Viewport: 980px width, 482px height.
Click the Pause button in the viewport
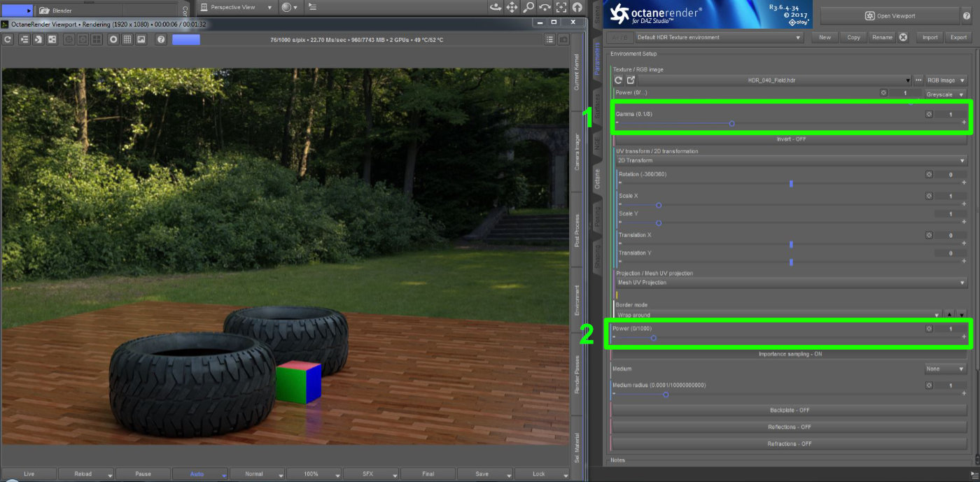(x=143, y=474)
